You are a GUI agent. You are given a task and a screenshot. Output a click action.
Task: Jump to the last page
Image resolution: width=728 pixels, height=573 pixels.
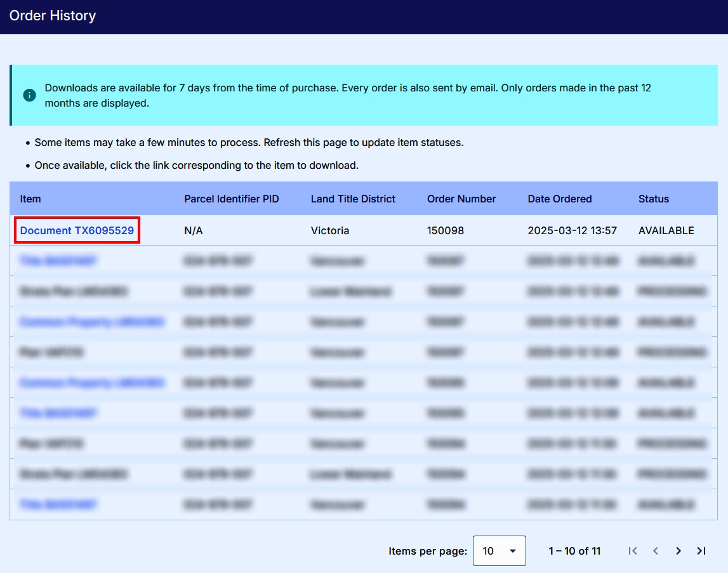pos(701,551)
